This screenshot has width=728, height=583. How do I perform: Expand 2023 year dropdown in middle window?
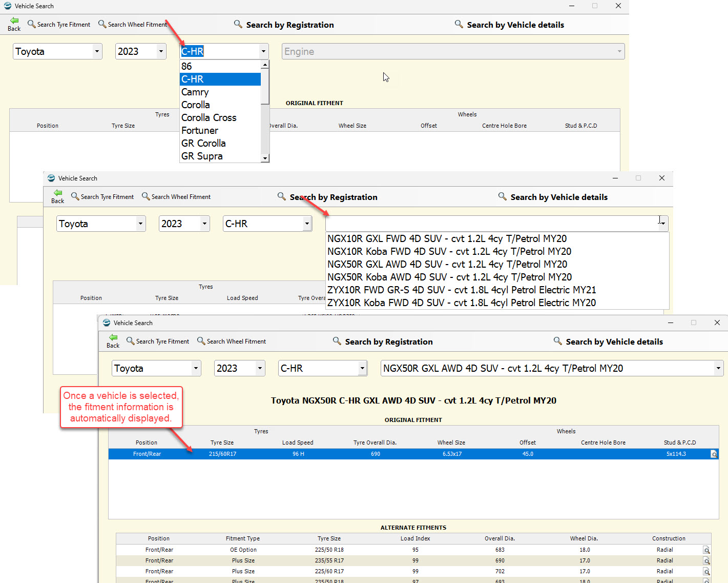(x=204, y=224)
